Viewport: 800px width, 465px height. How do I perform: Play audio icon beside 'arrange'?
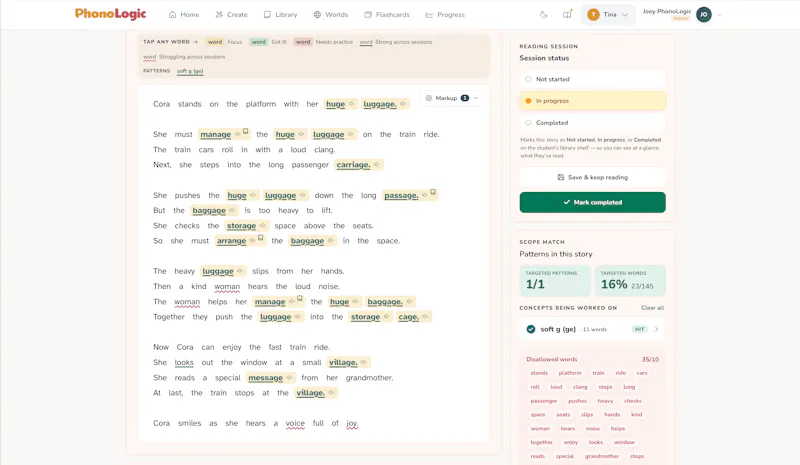click(x=253, y=241)
